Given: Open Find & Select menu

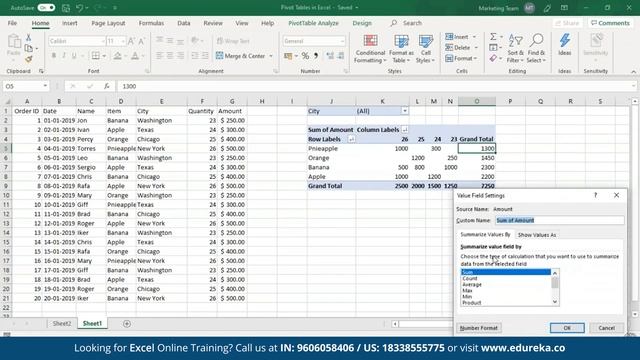Looking at the screenshot, I should click(536, 49).
